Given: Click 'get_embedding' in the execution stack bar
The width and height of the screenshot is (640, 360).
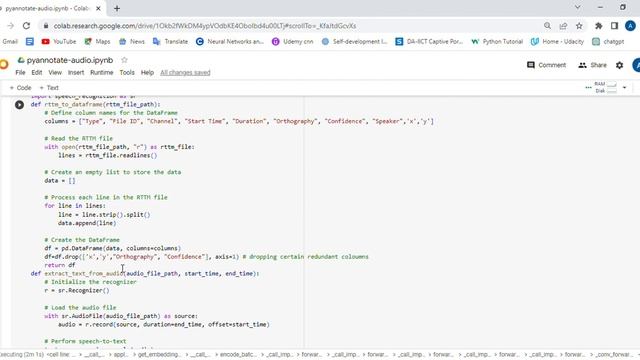Looking at the screenshot, I should pyautogui.click(x=158, y=355).
